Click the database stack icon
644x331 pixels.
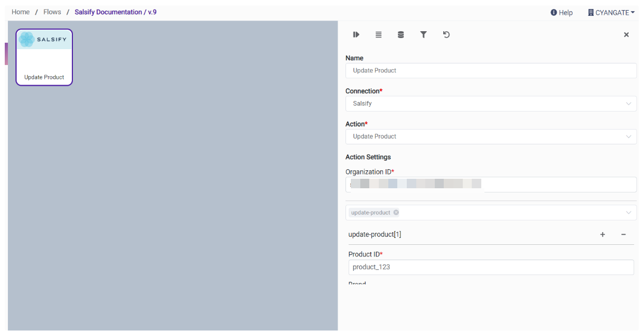click(x=400, y=35)
